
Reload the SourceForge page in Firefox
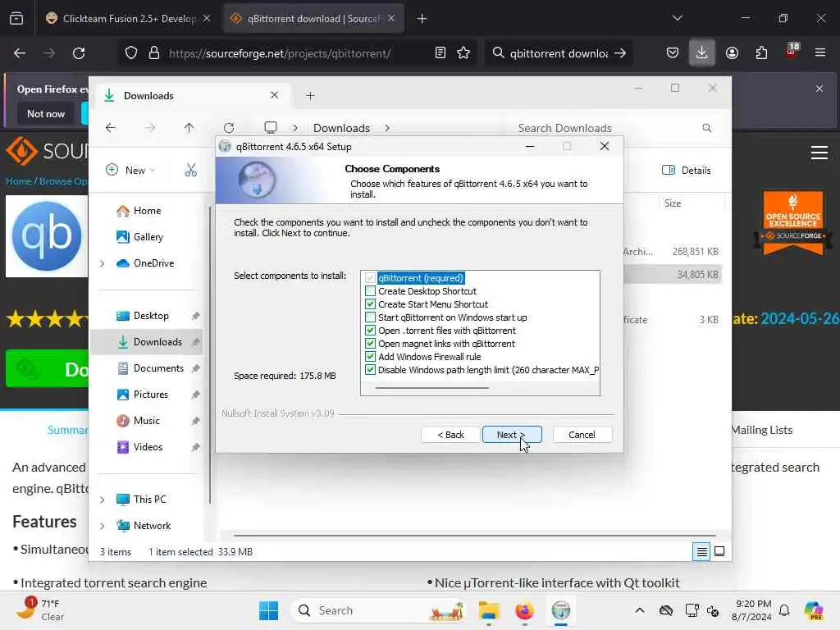[79, 53]
